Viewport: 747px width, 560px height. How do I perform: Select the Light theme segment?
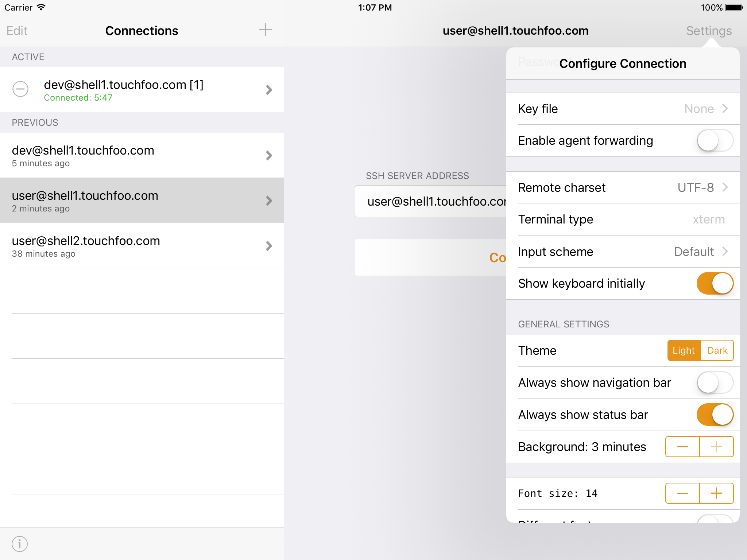point(684,350)
